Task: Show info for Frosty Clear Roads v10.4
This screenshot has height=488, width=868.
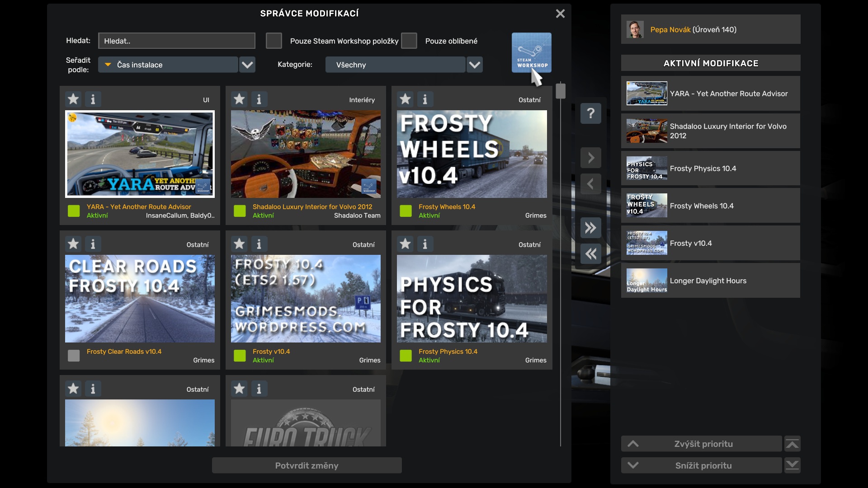Action: point(93,244)
